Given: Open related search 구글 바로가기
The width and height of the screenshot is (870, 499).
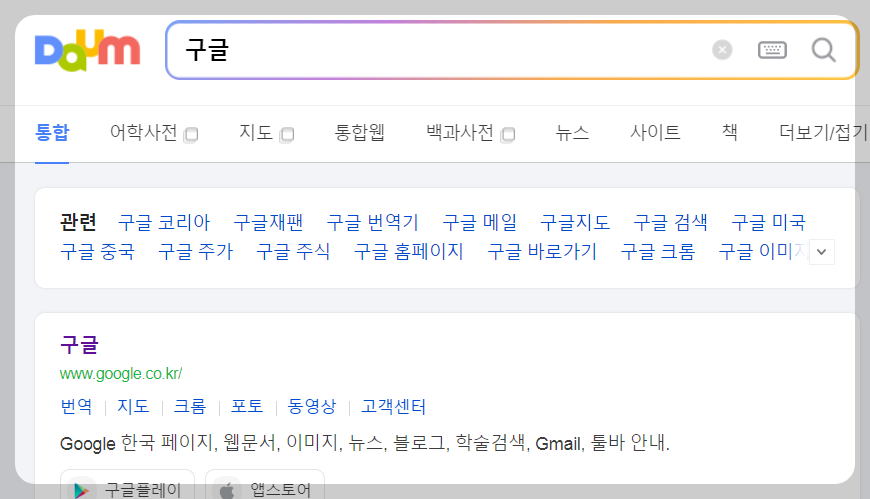Looking at the screenshot, I should click(x=542, y=251).
